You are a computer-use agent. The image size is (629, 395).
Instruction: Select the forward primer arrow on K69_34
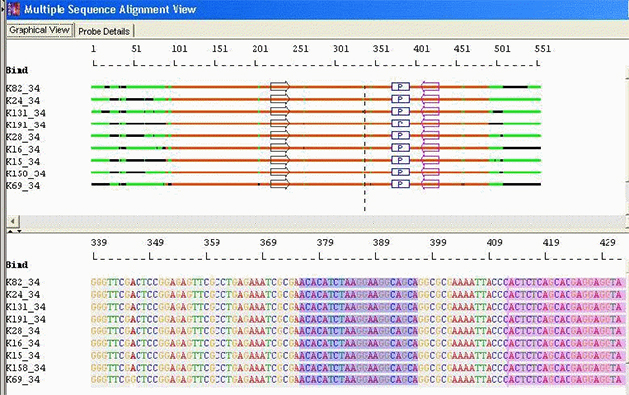pyautogui.click(x=280, y=184)
